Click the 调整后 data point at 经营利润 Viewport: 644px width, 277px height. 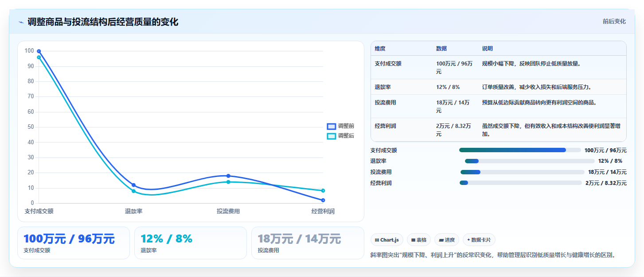[x=323, y=191]
